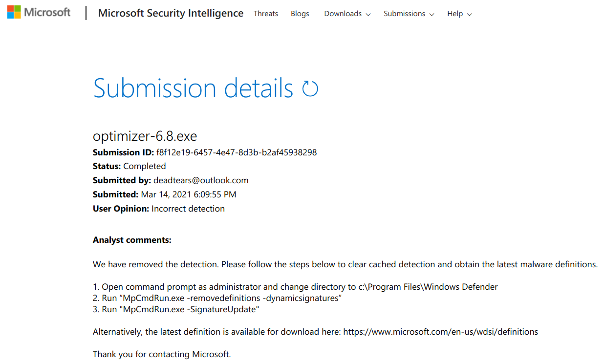The height and width of the screenshot is (364, 604).
Task: Click the Microsoft Security Intelligence header link
Action: [171, 13]
